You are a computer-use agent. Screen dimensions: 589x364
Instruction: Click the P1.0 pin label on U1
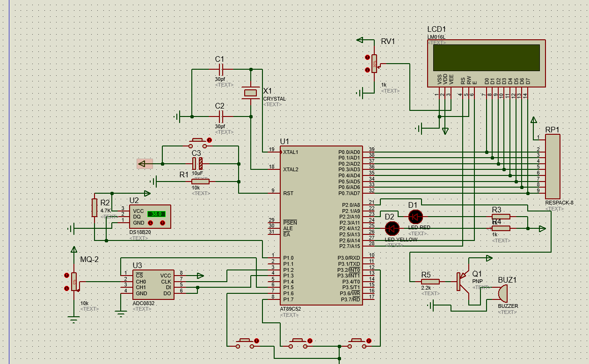(288, 258)
